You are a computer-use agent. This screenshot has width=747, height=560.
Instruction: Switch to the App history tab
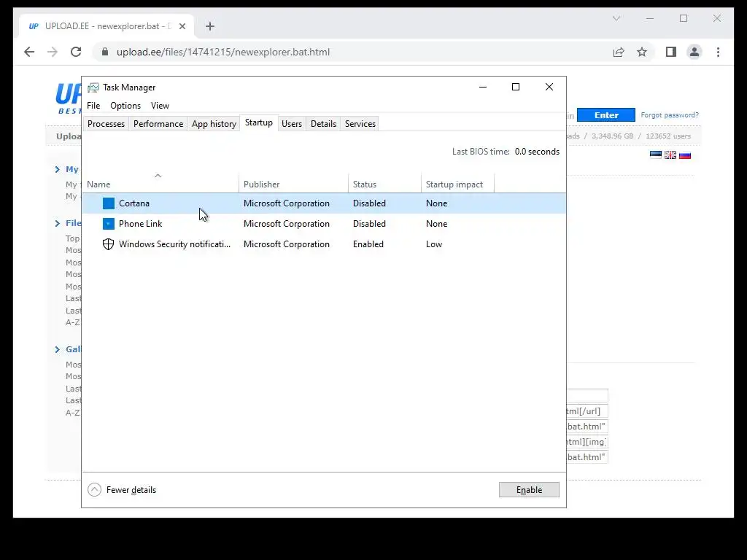214,124
